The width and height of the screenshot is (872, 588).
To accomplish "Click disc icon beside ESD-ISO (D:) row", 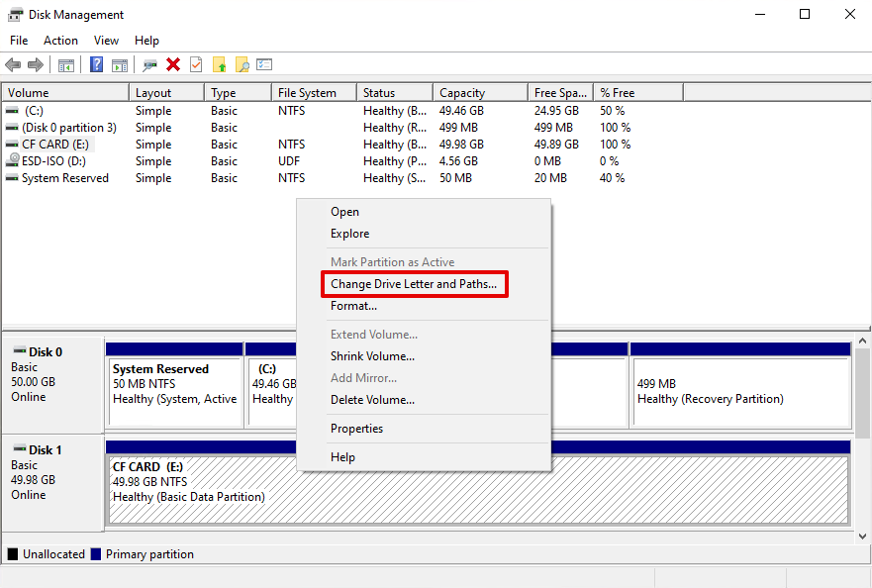I will click(12, 160).
